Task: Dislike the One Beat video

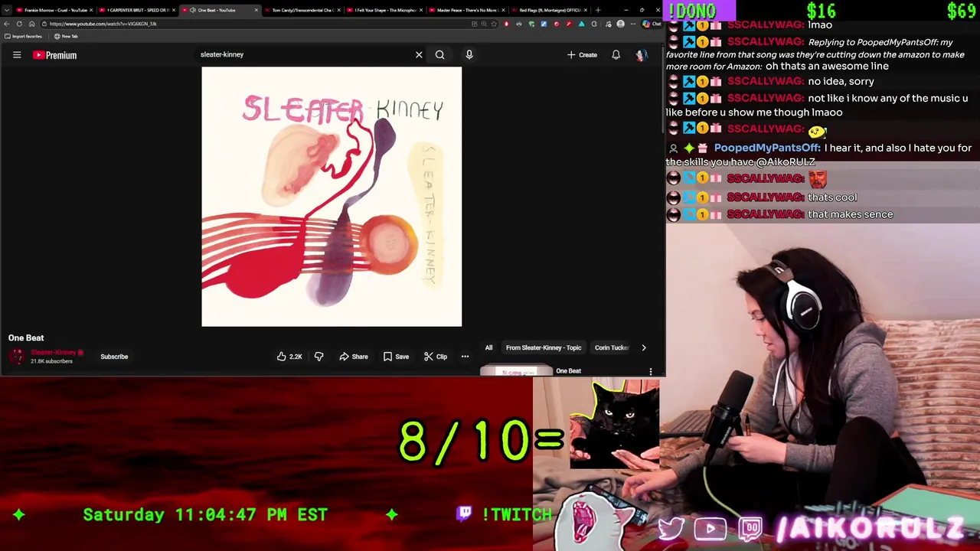Action: point(318,357)
